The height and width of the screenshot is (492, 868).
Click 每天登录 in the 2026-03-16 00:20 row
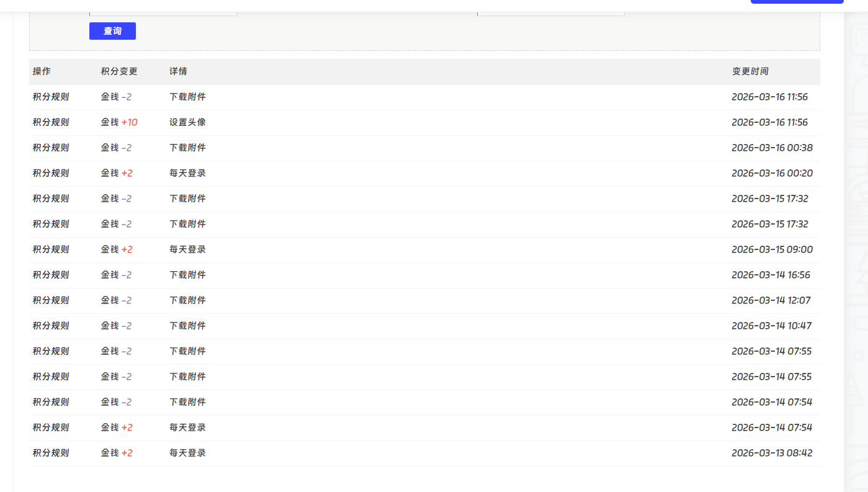coord(187,173)
